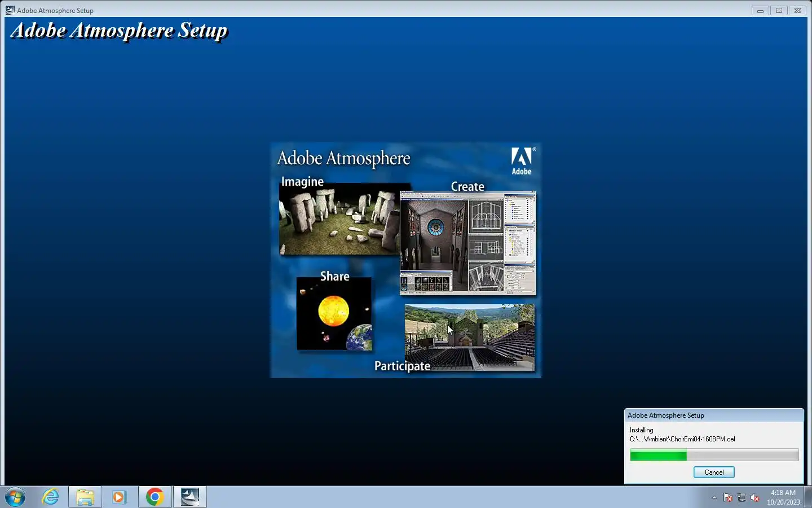Click the setup window title bar icon
812x508 pixels.
click(10, 10)
